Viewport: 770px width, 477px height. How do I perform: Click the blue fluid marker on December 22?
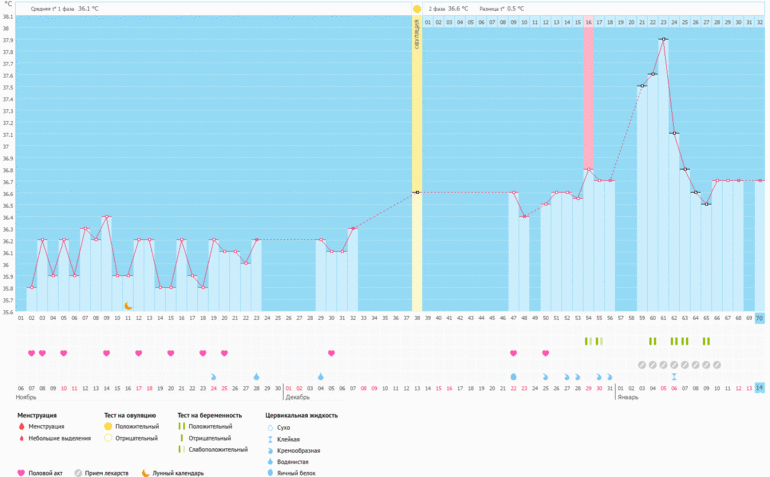click(x=514, y=377)
